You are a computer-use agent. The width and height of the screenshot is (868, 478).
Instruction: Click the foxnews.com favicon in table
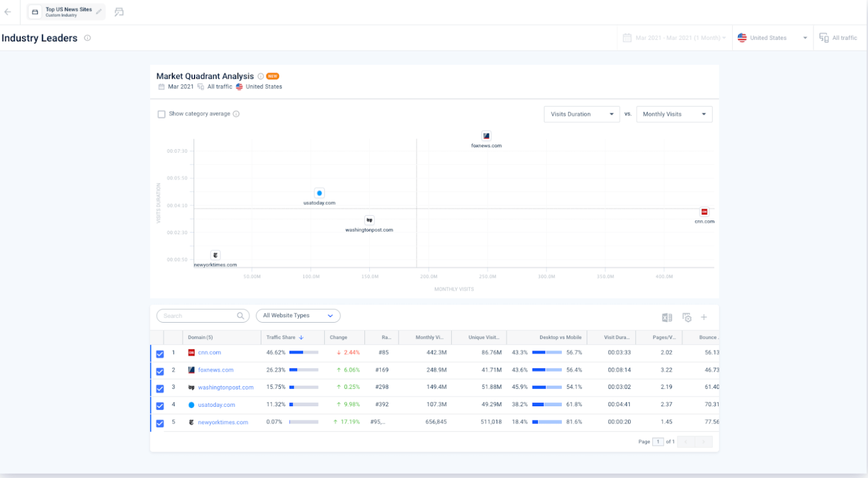point(191,370)
